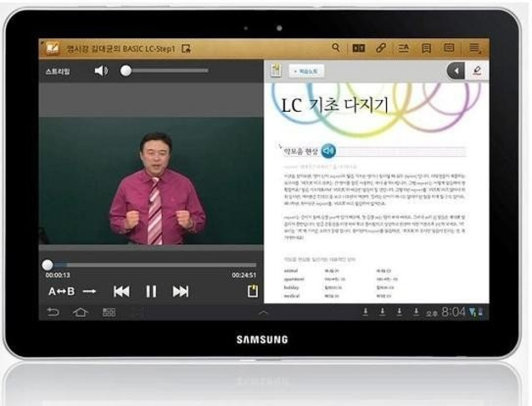Mute the video with the speaker icon
The width and height of the screenshot is (532, 406).
pyautogui.click(x=101, y=71)
